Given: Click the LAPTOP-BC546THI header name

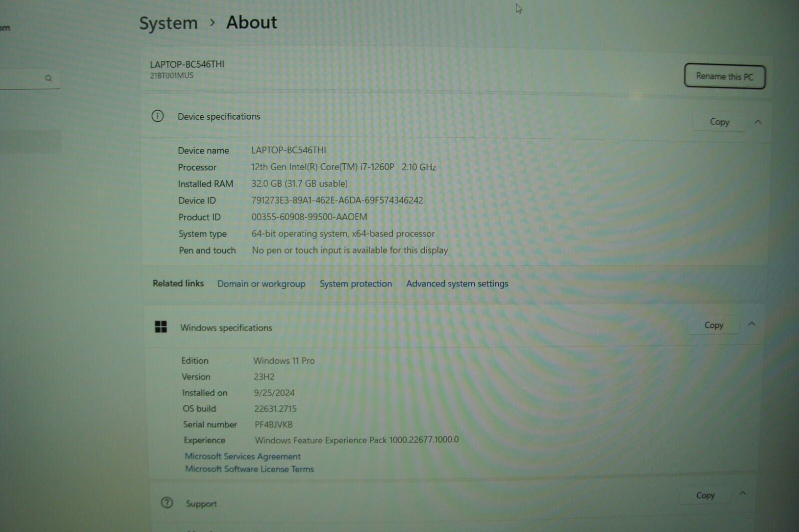Looking at the screenshot, I should 187,64.
